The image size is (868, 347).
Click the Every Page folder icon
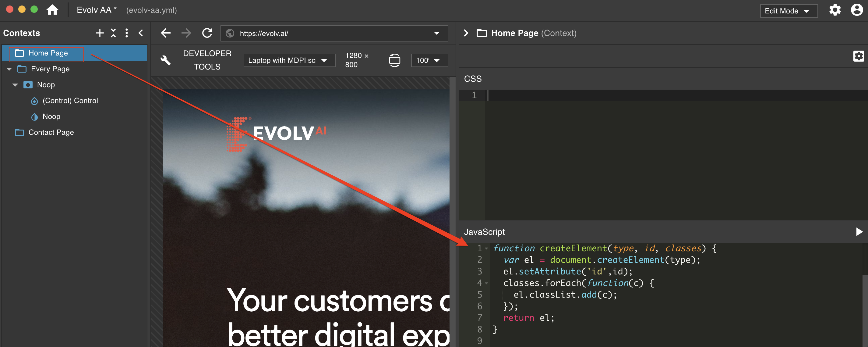pos(22,69)
